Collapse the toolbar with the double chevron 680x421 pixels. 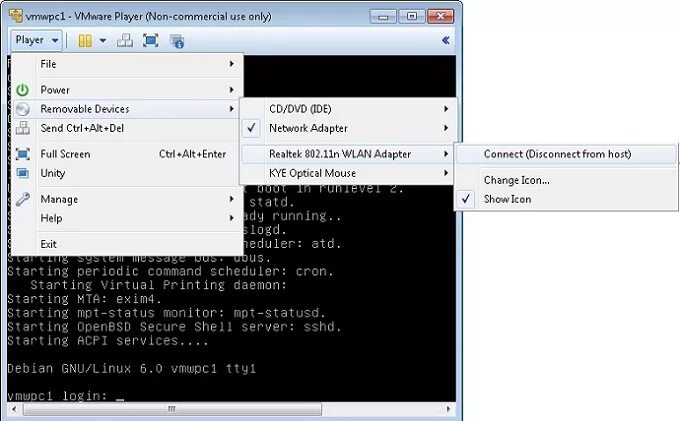(x=445, y=40)
